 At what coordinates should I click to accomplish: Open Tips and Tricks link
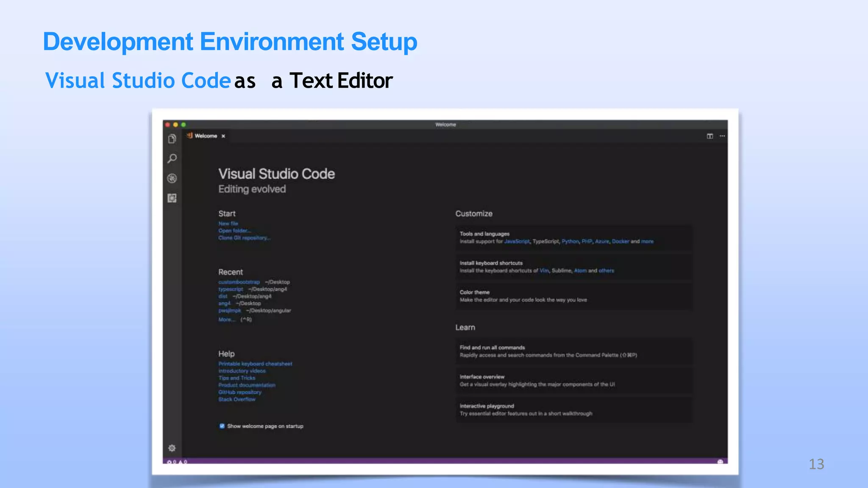pos(237,378)
